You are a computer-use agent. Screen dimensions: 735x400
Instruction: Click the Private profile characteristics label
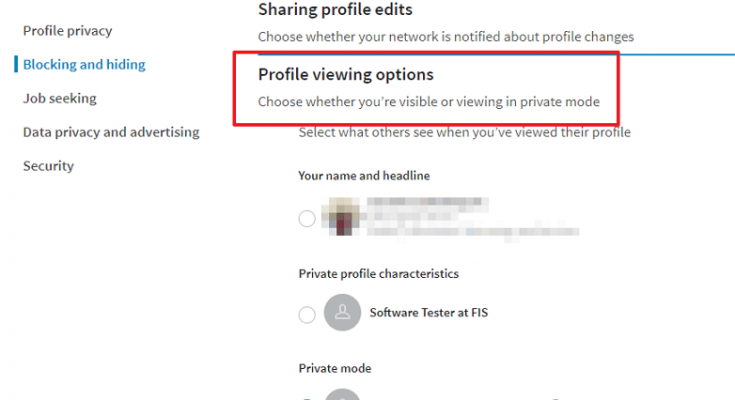pyautogui.click(x=379, y=274)
